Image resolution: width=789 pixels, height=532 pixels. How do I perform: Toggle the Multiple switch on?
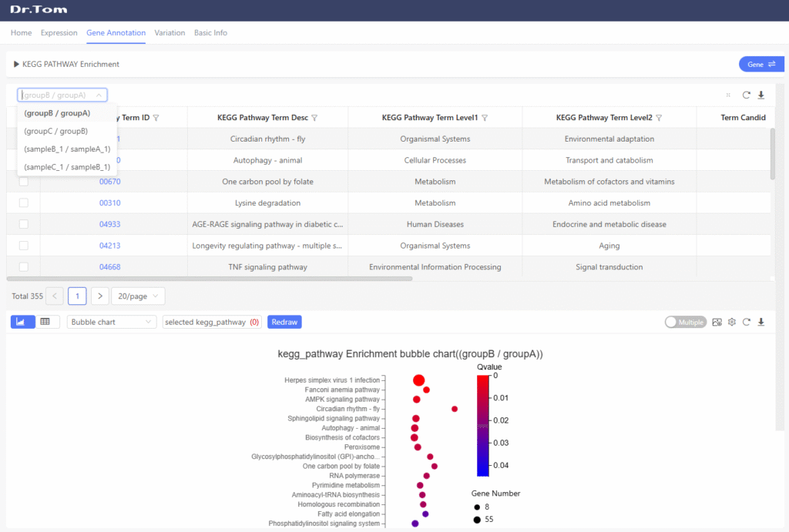coord(685,322)
